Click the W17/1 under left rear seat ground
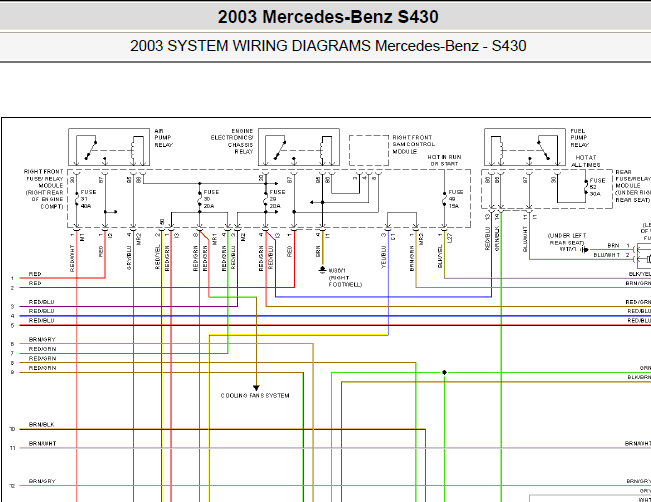Screen dimensions: 651x502 tap(585, 250)
